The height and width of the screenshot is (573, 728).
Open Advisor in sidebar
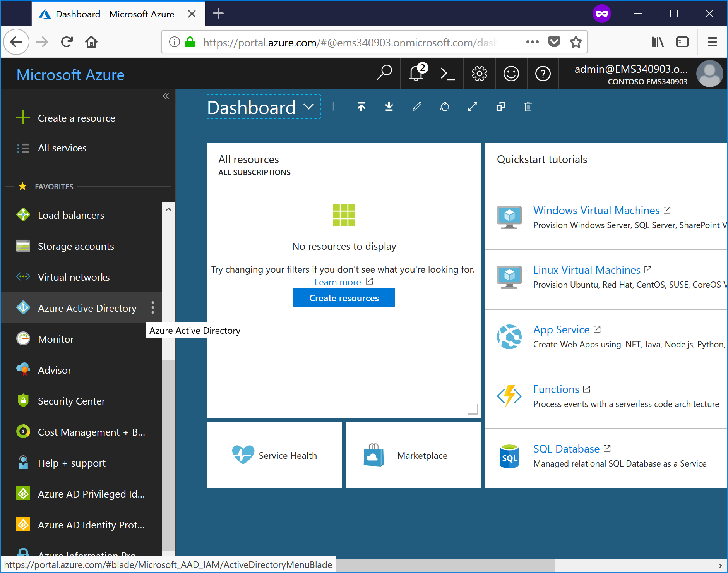pyautogui.click(x=81, y=370)
